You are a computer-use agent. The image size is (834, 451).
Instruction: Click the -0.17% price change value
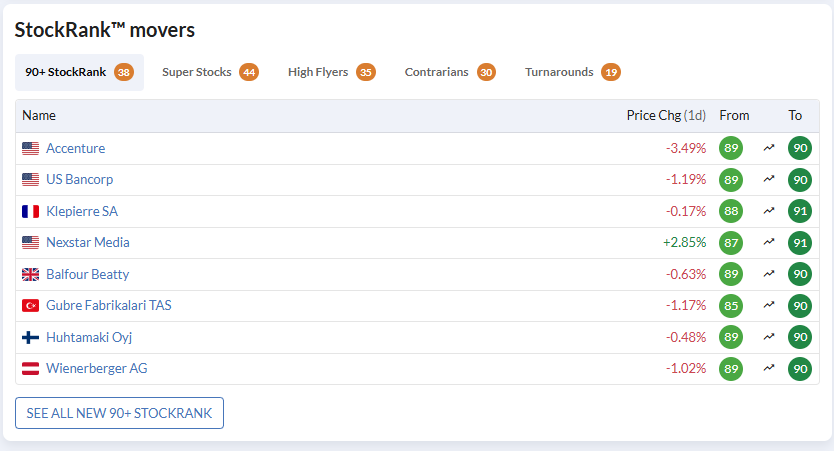(x=686, y=211)
